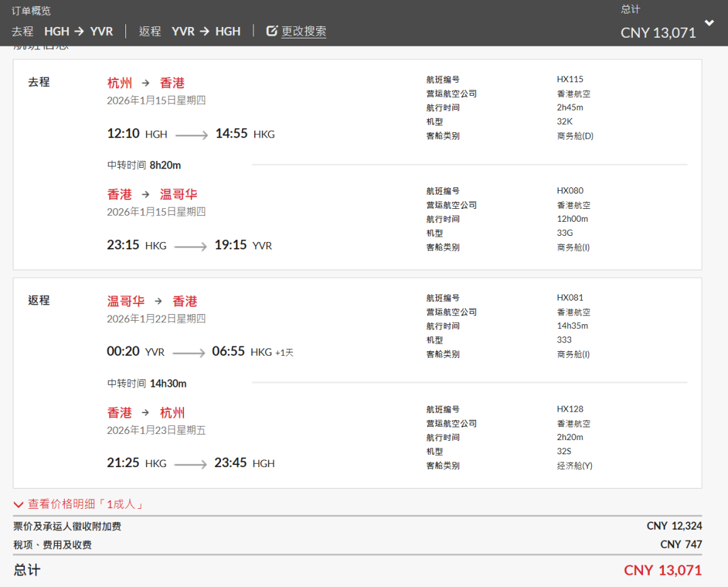Click flight number HX081
The width and height of the screenshot is (728, 587).
tap(570, 298)
